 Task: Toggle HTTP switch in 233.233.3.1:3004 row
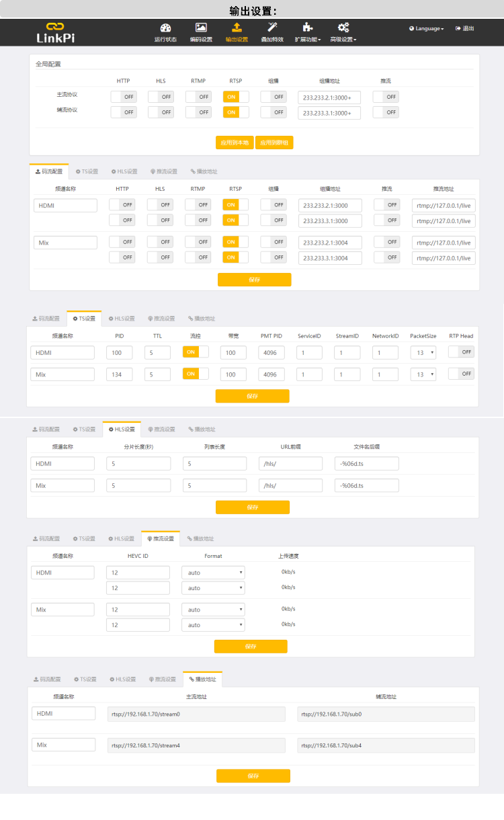pos(123,257)
